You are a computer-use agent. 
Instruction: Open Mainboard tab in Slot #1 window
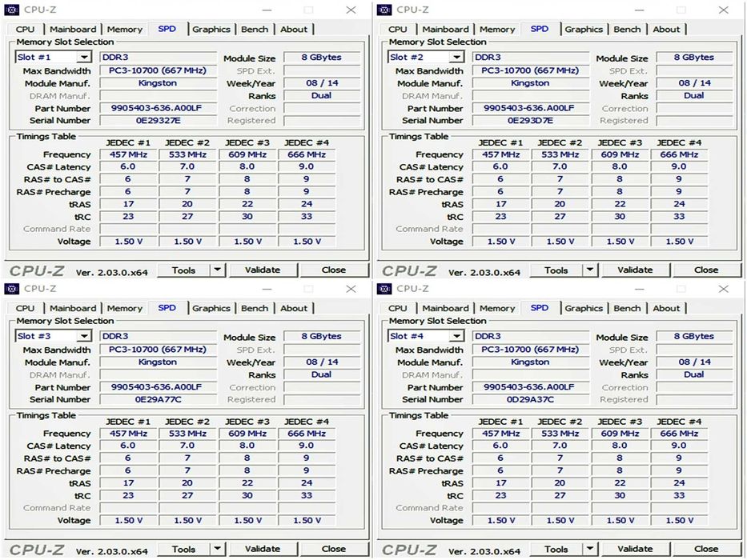tap(73, 29)
